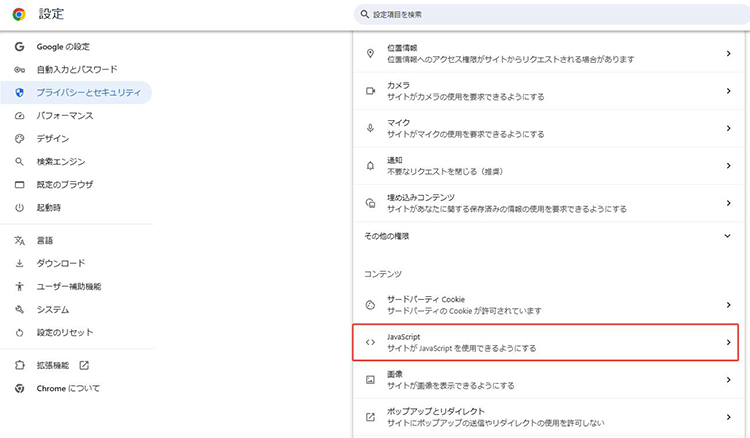750x438 pixels.
Task: Open the JavaScript content setting
Action: tap(546, 342)
